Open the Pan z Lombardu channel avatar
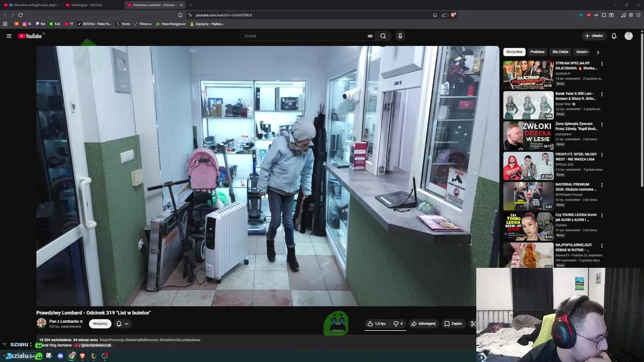 click(x=41, y=323)
